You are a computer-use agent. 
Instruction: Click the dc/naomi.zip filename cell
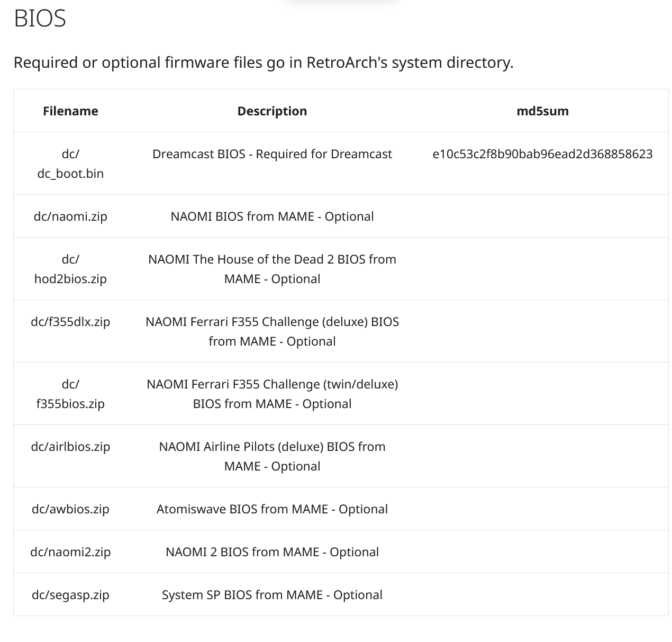coord(70,216)
